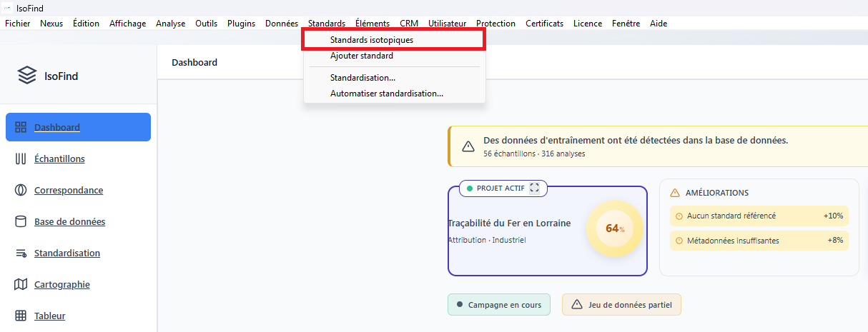
Task: Open the Nexus menu
Action: (x=51, y=24)
